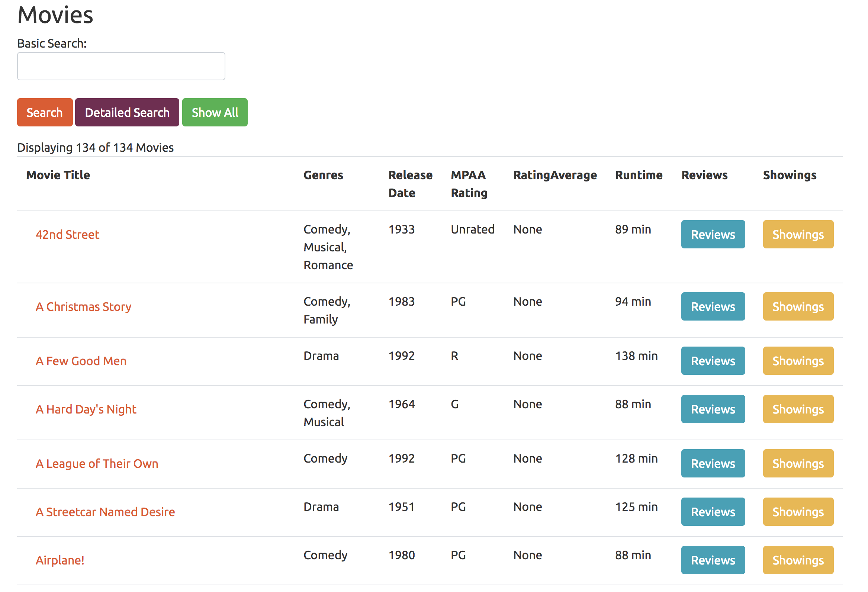View Showings for A Few Good Men
This screenshot has width=868, height=592.
tap(798, 361)
